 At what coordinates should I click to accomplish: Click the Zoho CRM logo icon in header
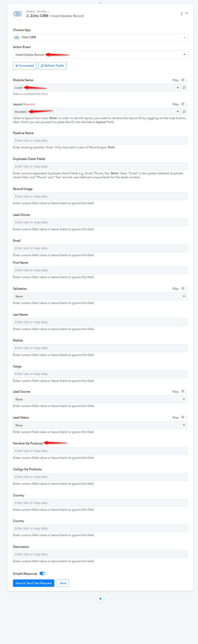pos(17,14)
